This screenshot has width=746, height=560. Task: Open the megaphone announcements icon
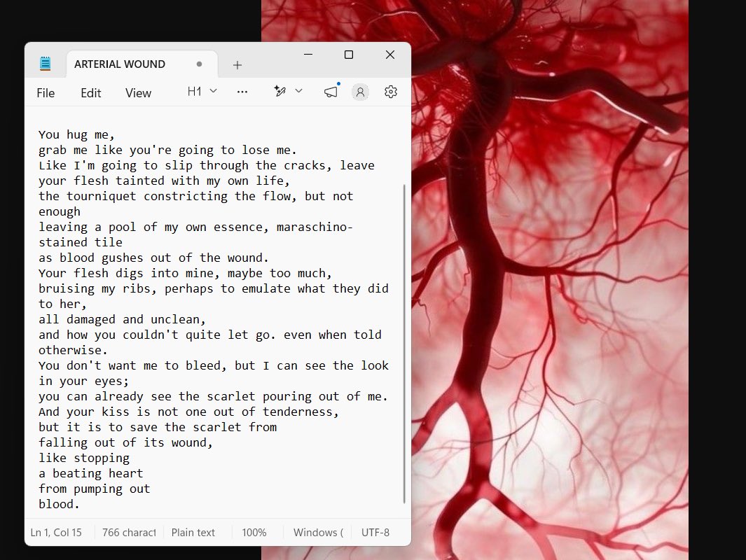[x=331, y=91]
